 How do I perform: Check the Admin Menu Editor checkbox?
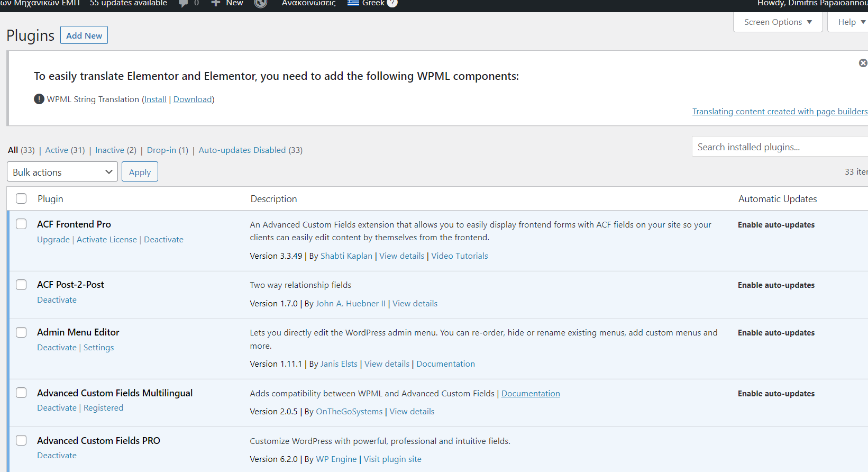[x=21, y=332]
